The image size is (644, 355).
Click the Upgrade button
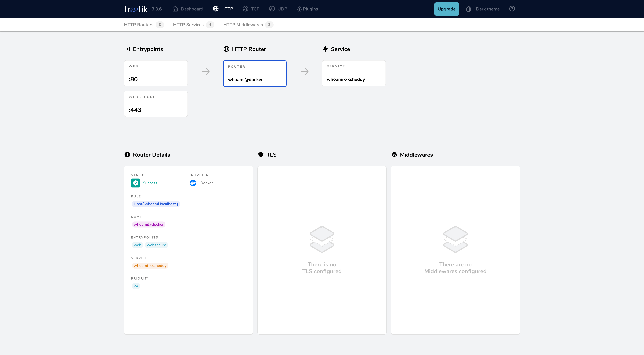447,9
